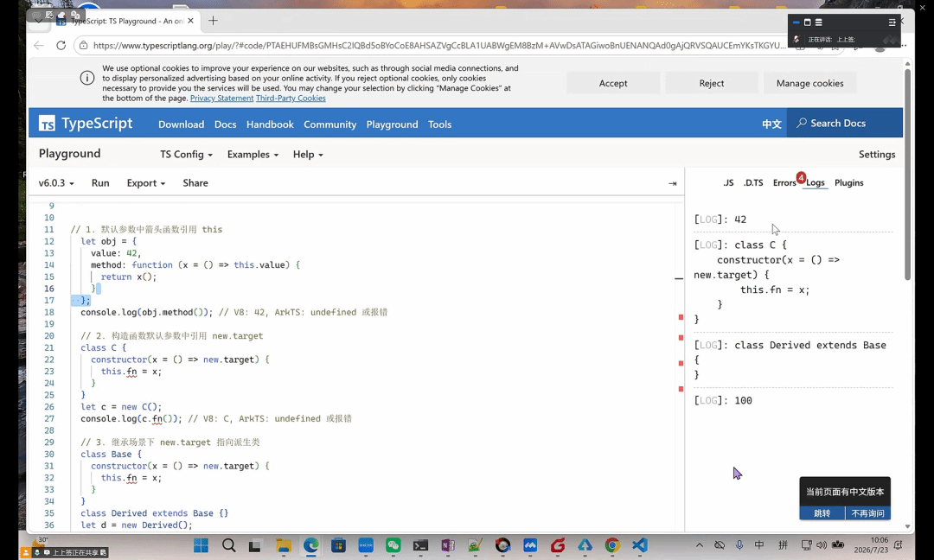
Task: Click the Search Docs field
Action: [845, 124]
